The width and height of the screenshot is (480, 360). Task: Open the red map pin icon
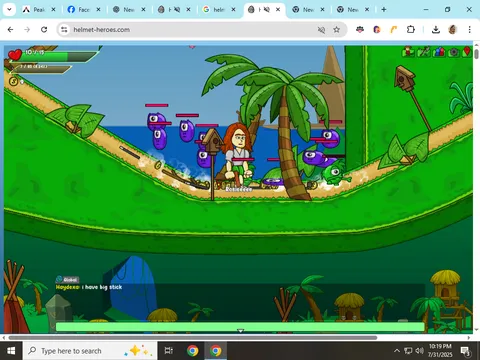point(467,52)
